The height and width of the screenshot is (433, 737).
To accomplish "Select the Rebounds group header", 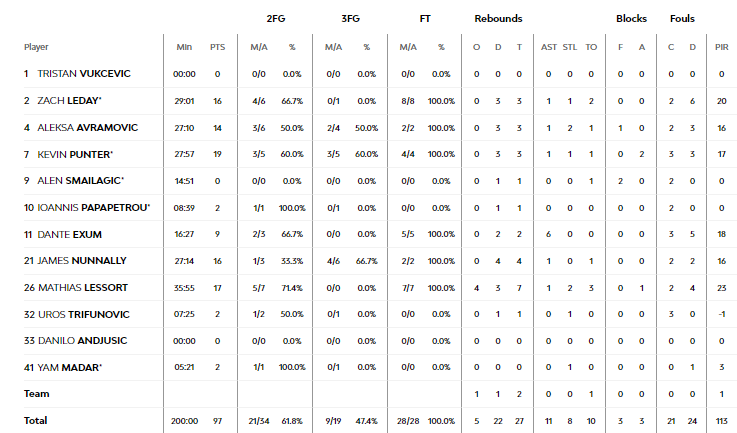I will pos(498,18).
